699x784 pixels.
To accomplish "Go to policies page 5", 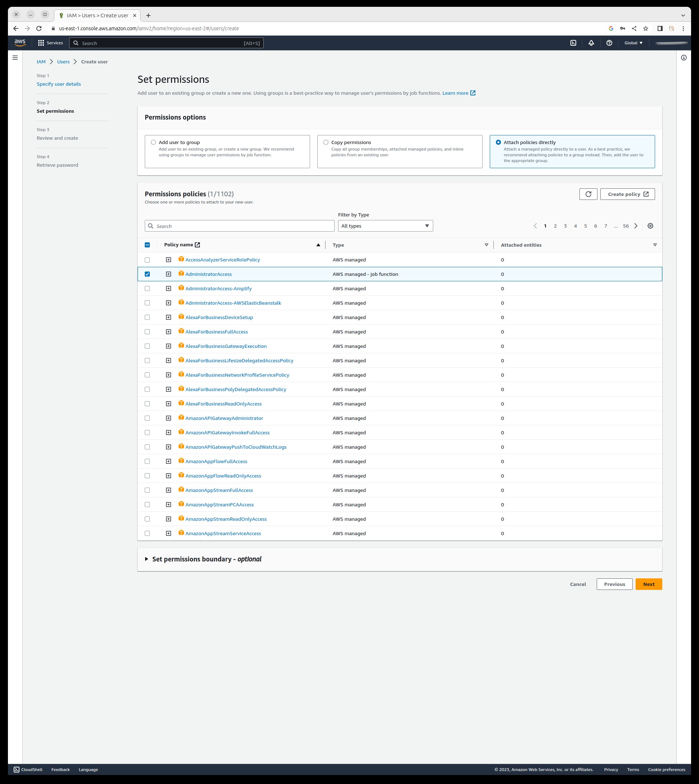I will point(585,226).
